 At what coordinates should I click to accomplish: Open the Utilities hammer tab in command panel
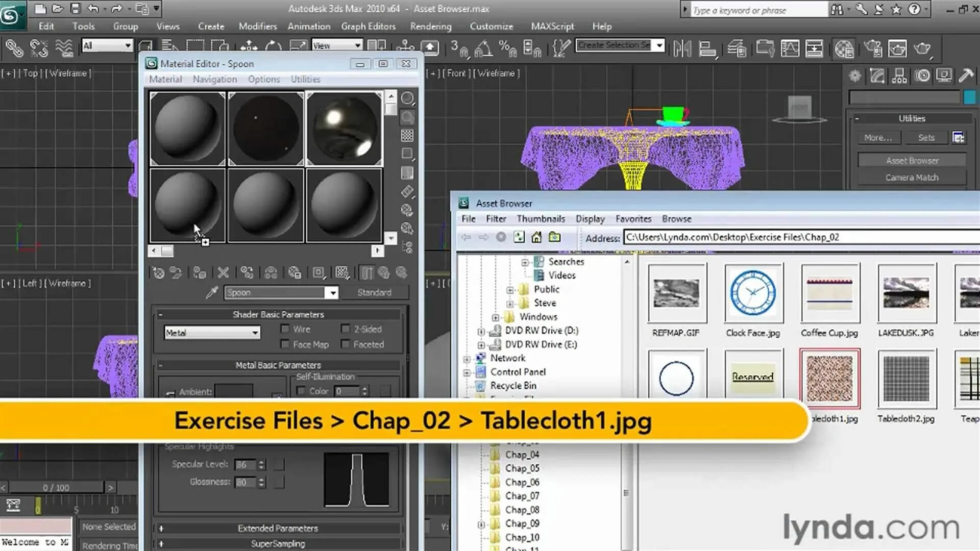pyautogui.click(x=966, y=76)
